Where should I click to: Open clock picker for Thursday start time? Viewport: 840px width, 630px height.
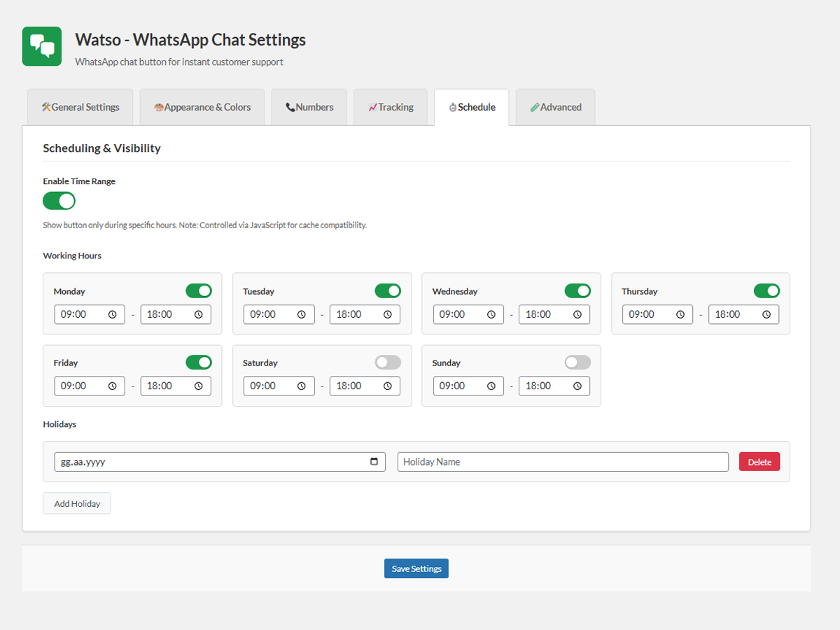[x=680, y=315]
